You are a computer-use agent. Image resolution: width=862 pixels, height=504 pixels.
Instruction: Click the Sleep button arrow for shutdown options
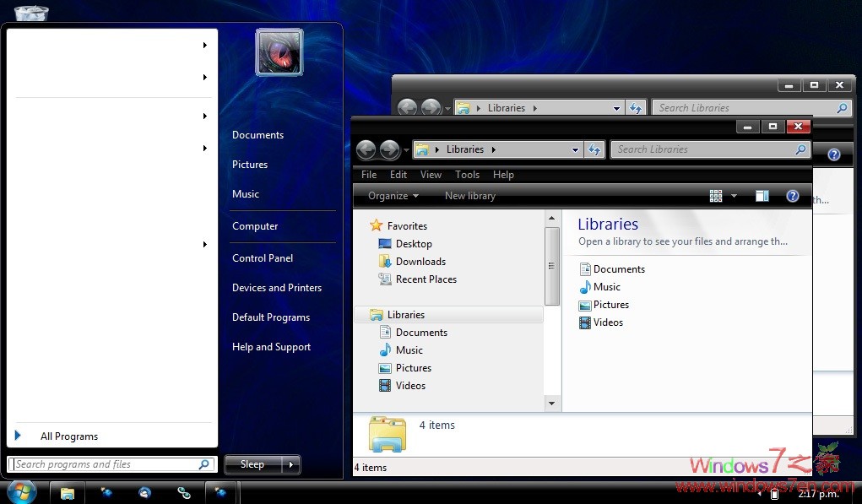coord(290,464)
